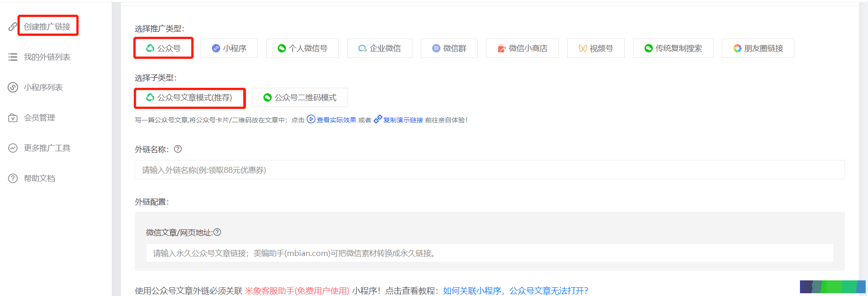Select the 企业微信 promotion type
The image size is (868, 296).
pyautogui.click(x=380, y=48)
